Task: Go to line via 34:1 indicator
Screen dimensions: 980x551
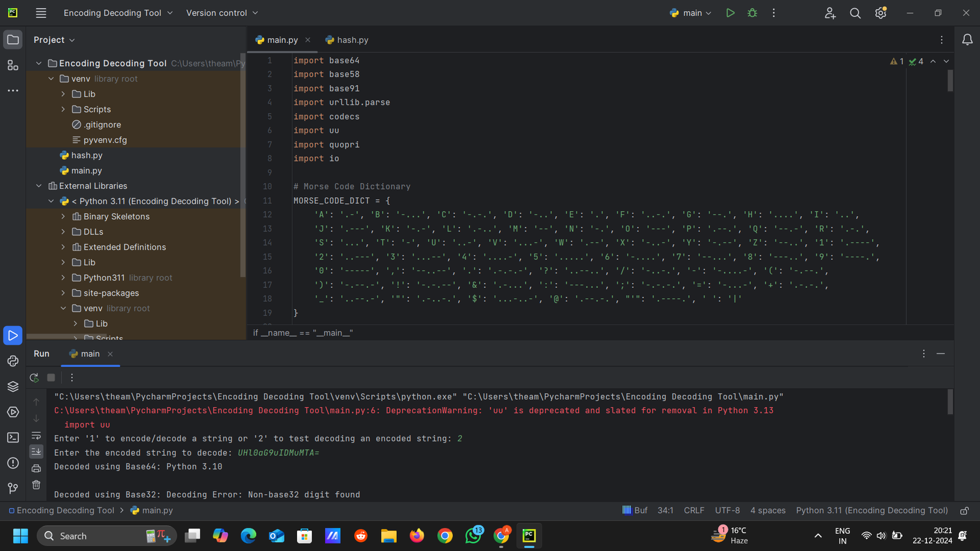Action: coord(665,511)
